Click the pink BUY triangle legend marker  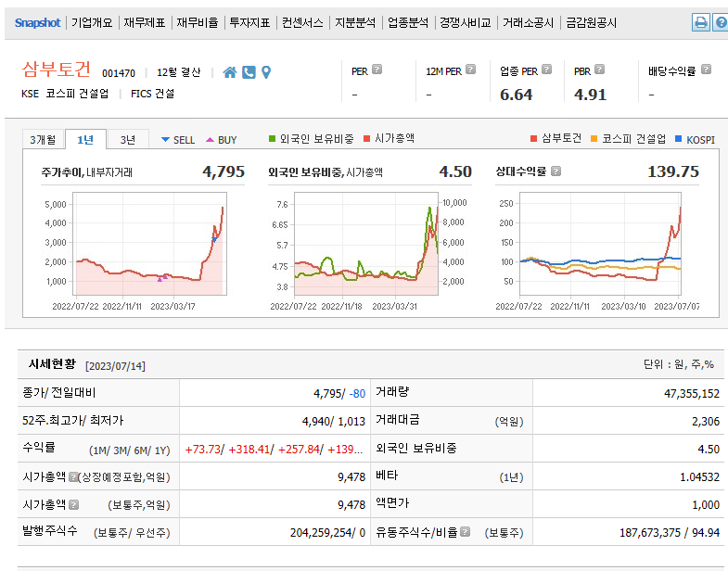click(210, 139)
